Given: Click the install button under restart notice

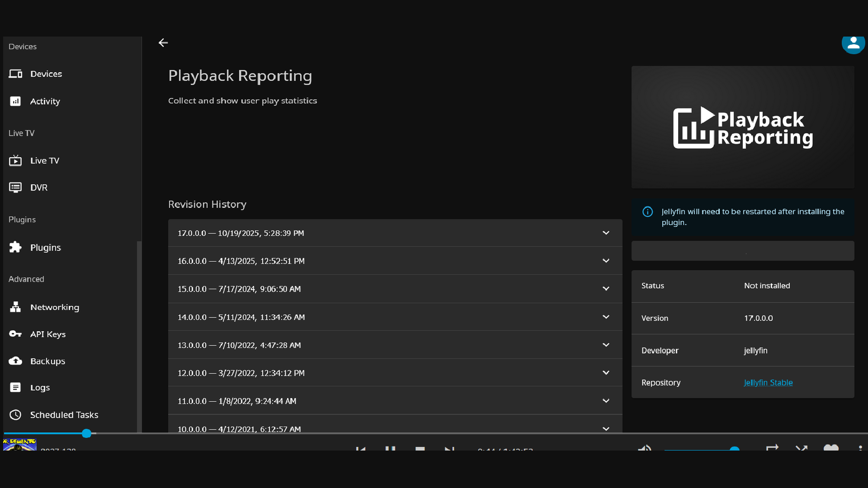Looking at the screenshot, I should tap(743, 251).
